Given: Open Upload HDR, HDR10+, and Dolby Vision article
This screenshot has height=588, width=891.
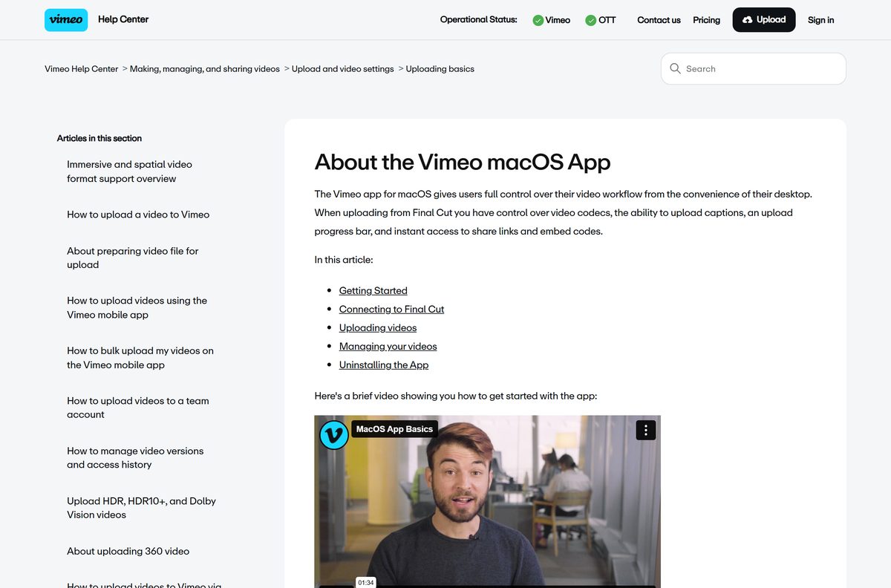Looking at the screenshot, I should pos(141,508).
